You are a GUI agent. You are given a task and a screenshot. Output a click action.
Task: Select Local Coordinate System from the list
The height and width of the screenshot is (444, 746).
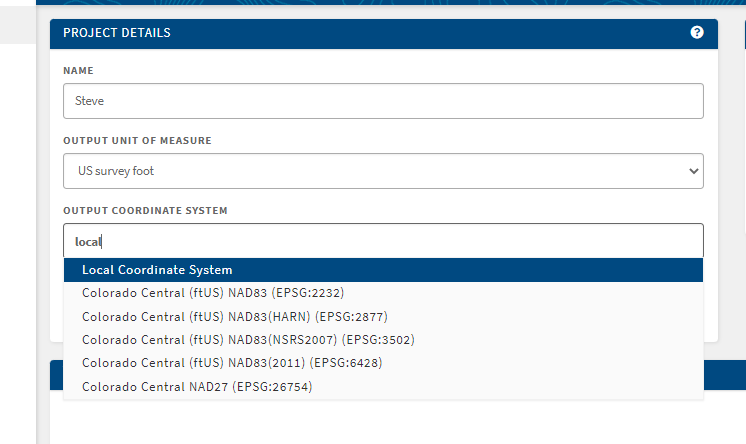[x=157, y=270]
